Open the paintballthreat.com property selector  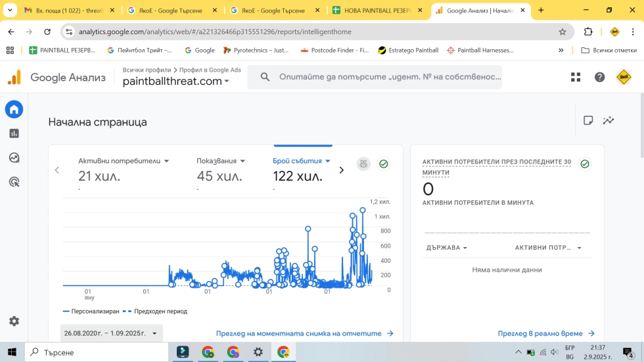point(176,81)
